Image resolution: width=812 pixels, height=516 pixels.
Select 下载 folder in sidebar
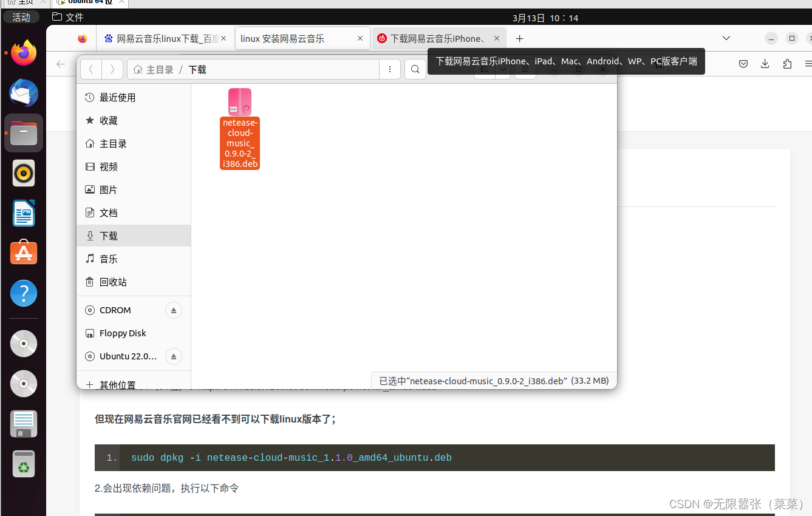click(x=134, y=236)
